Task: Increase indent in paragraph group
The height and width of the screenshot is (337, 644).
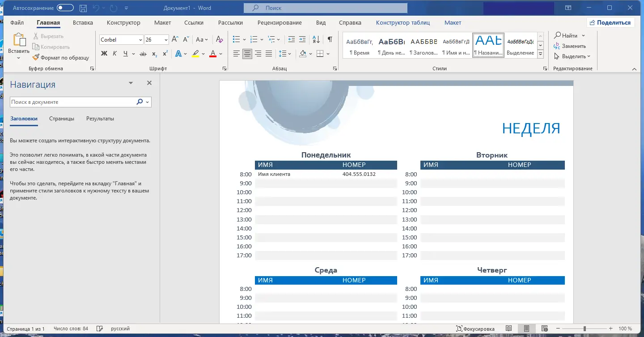Action: [x=302, y=39]
